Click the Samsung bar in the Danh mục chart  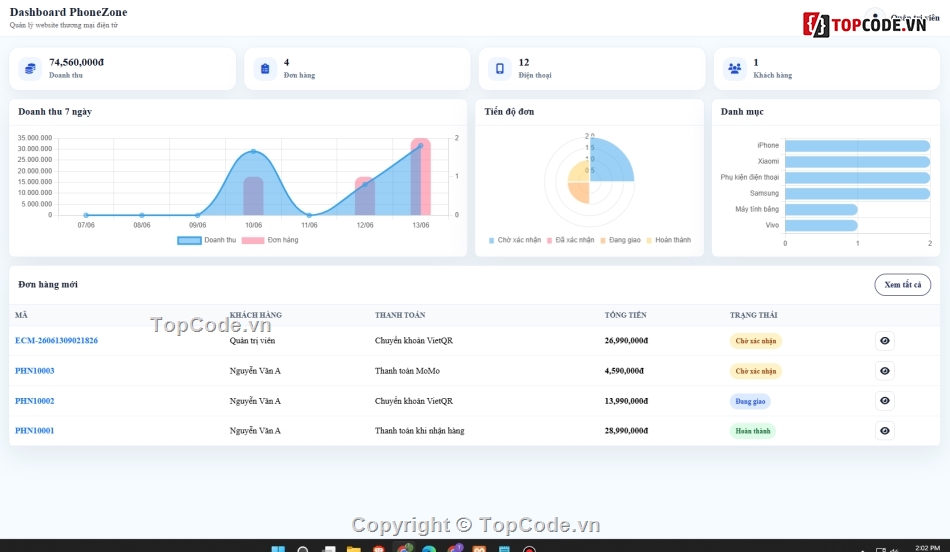click(857, 193)
